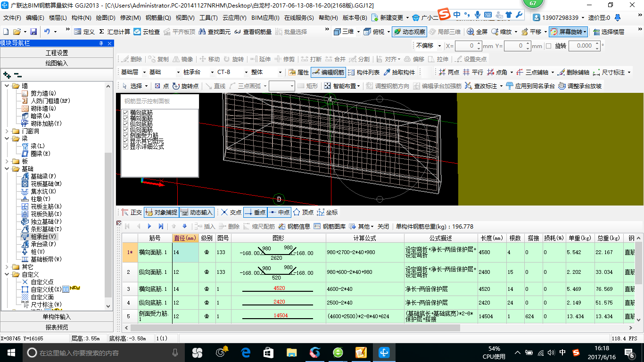The width and height of the screenshot is (644, 362).
Task: Collapse the 墙 folder in the navigation tree
Action: [7, 86]
